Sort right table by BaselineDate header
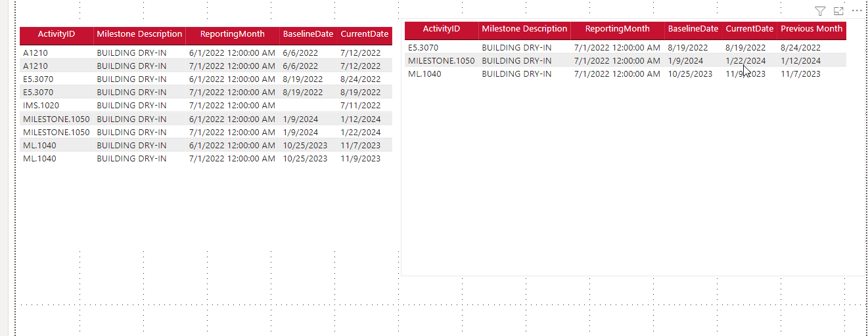Image resolution: width=868 pixels, height=336 pixels. 693,29
